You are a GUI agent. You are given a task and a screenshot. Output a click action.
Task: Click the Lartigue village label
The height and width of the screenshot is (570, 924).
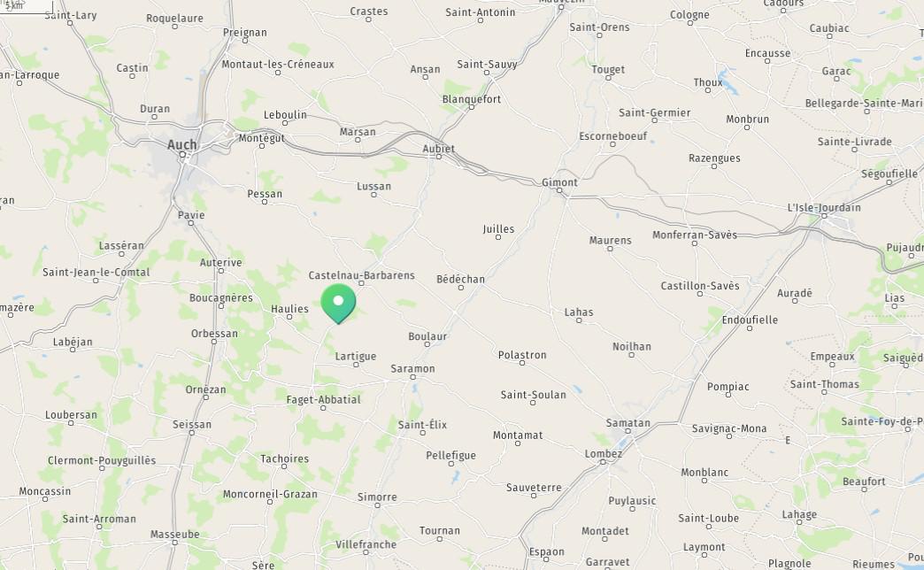click(x=355, y=356)
